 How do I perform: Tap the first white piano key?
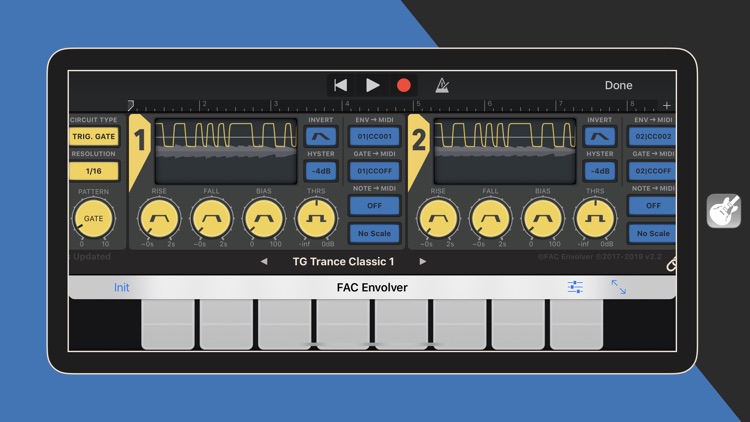click(x=168, y=324)
